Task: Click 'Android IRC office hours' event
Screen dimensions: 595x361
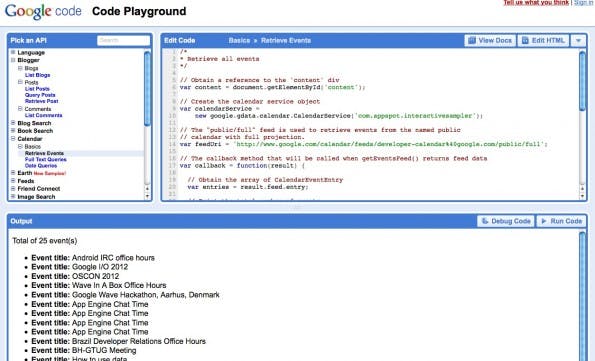Action: click(113, 258)
